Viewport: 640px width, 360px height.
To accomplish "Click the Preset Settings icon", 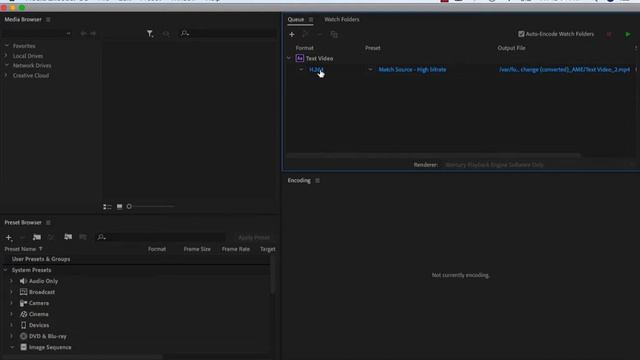I will click(51, 237).
